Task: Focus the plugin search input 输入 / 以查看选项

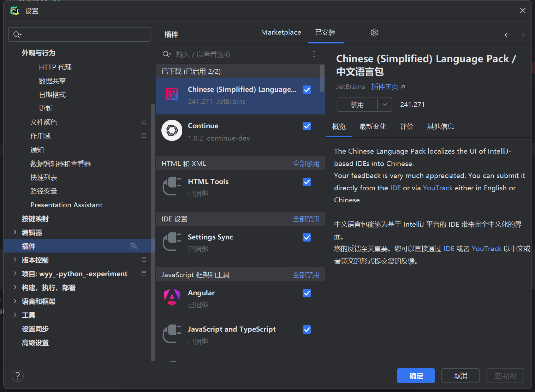Action: pos(237,54)
